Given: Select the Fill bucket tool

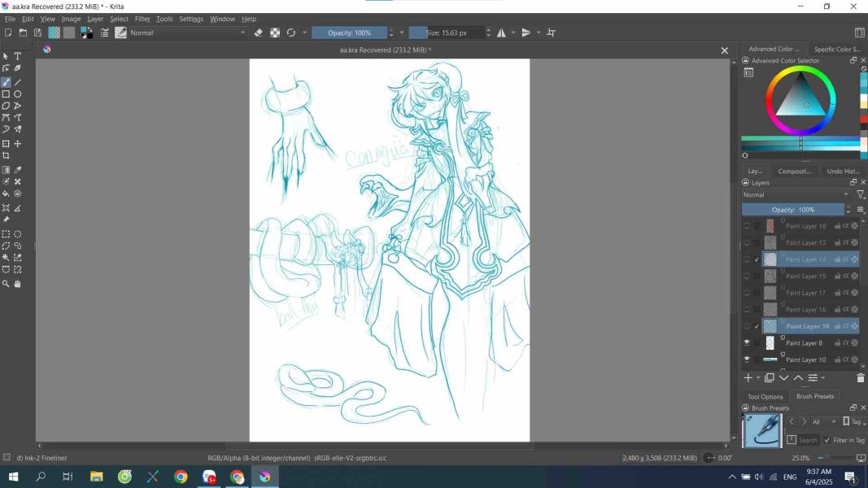Looking at the screenshot, I should point(6,194).
